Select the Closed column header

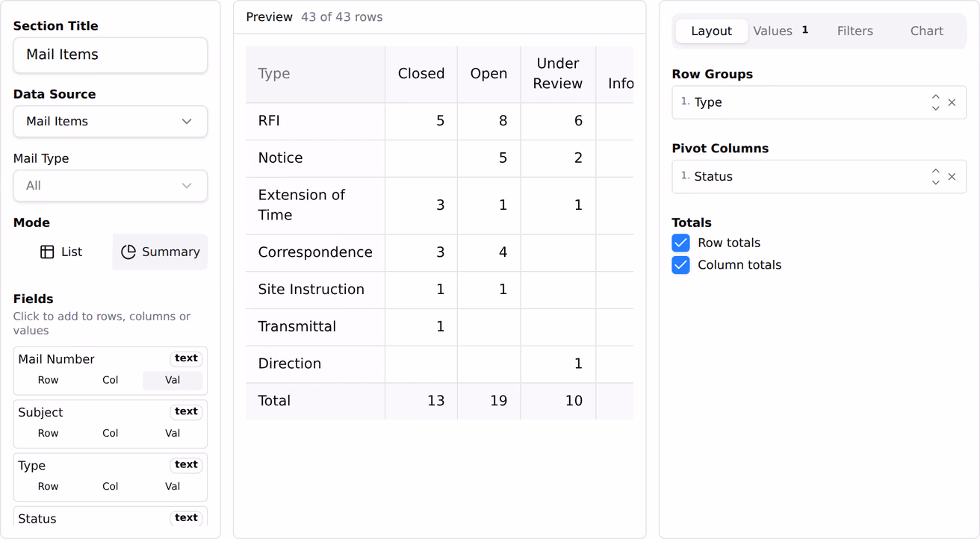pyautogui.click(x=421, y=74)
